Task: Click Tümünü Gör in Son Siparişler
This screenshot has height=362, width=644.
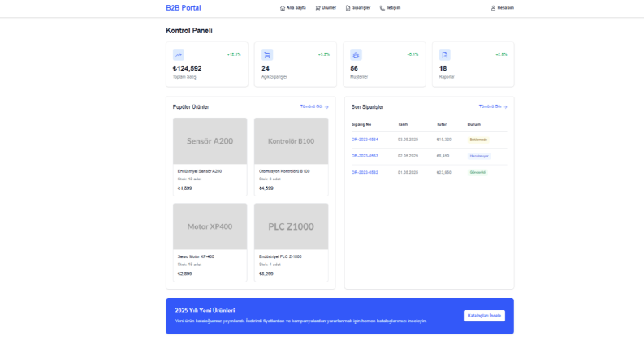Action: (493, 106)
